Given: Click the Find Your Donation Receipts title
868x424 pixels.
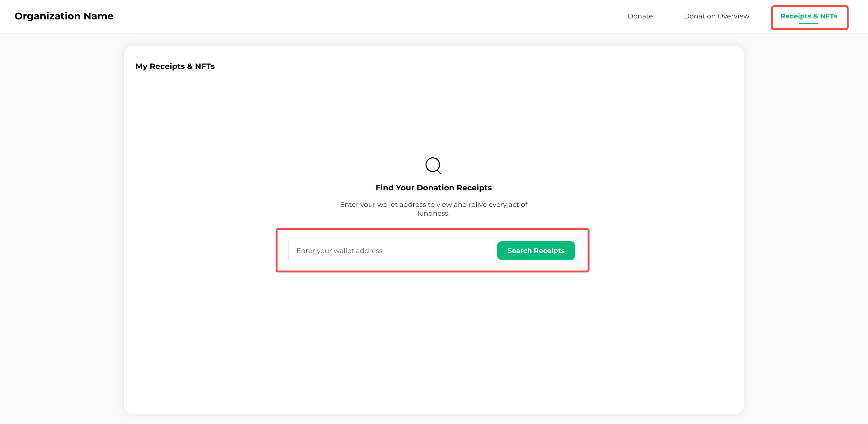Looking at the screenshot, I should pyautogui.click(x=433, y=187).
